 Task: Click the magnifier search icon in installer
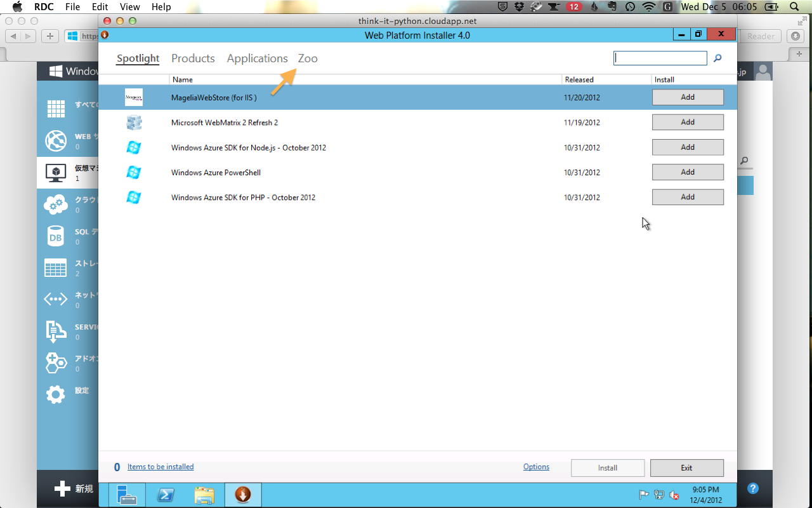(x=717, y=58)
